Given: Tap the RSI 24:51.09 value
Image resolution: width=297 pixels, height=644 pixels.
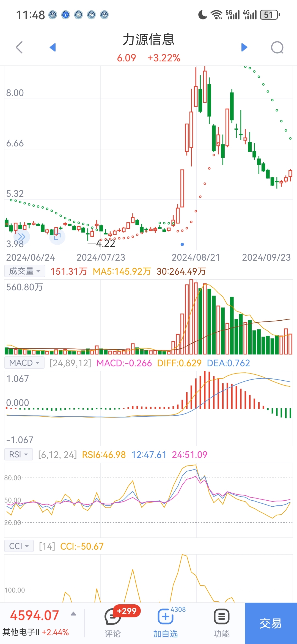Looking at the screenshot, I should click(x=189, y=455).
